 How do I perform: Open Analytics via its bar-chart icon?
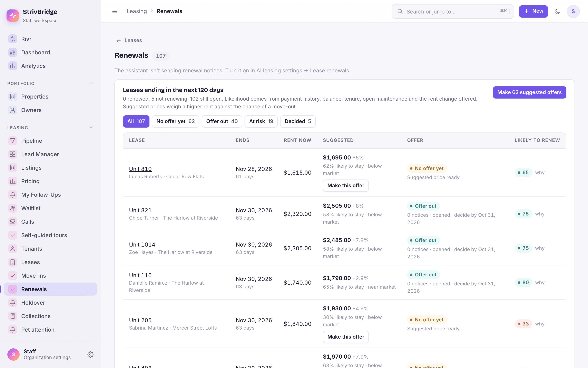(13, 66)
